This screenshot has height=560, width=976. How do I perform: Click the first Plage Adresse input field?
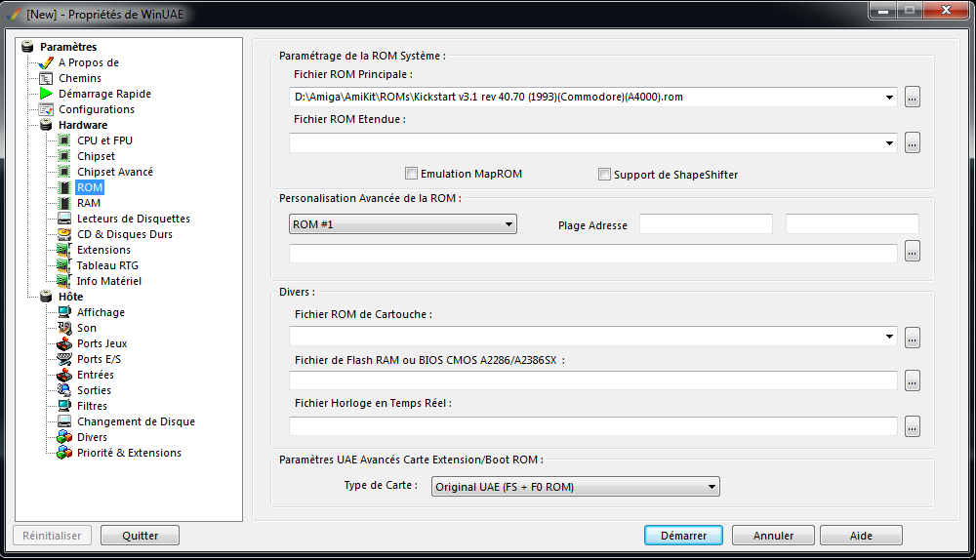click(x=706, y=224)
